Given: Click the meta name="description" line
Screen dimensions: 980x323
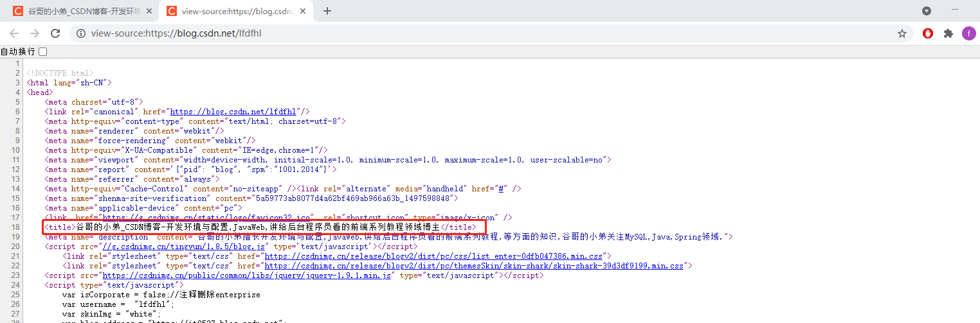Looking at the screenshot, I should pos(388,237).
